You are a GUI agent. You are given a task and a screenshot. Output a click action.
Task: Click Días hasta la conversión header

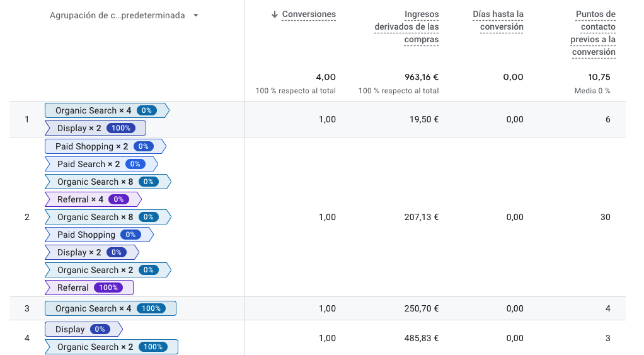[x=498, y=21]
